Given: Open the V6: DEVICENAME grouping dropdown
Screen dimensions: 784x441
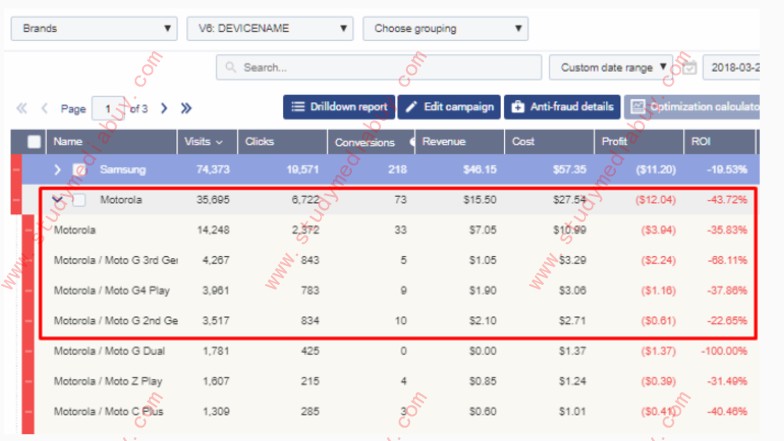Looking at the screenshot, I should tap(270, 28).
